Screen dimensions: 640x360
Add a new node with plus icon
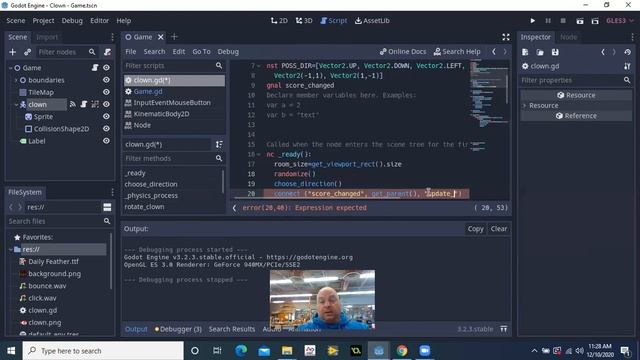pos(13,52)
